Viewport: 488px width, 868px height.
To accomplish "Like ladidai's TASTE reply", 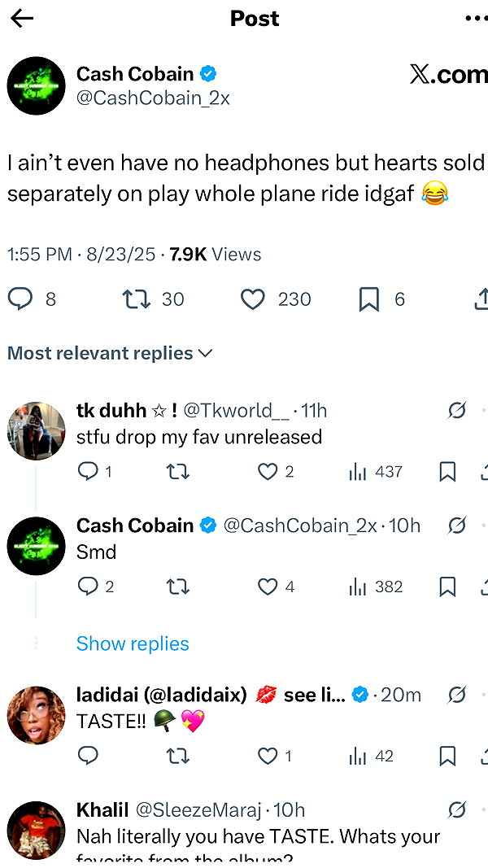I will [268, 757].
